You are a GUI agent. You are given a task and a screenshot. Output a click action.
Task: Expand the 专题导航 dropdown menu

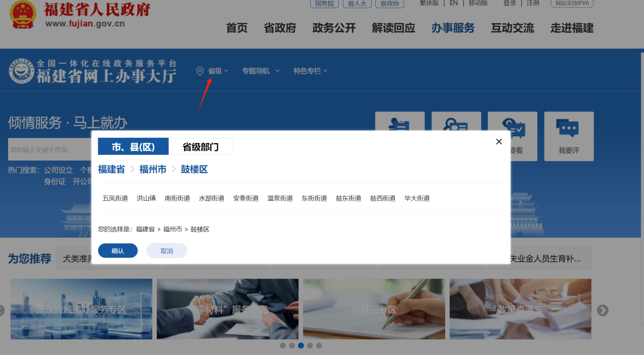pos(260,71)
